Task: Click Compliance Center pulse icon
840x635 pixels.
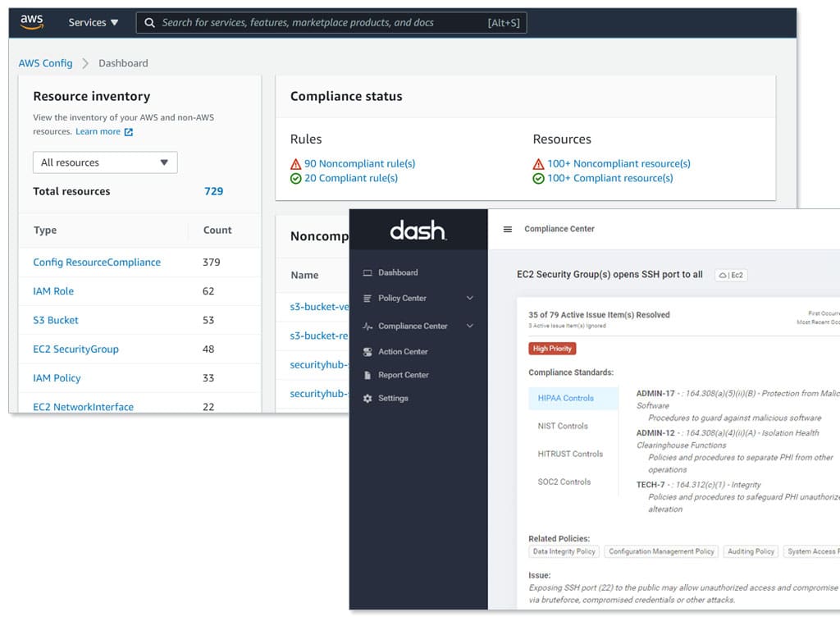Action: [367, 326]
